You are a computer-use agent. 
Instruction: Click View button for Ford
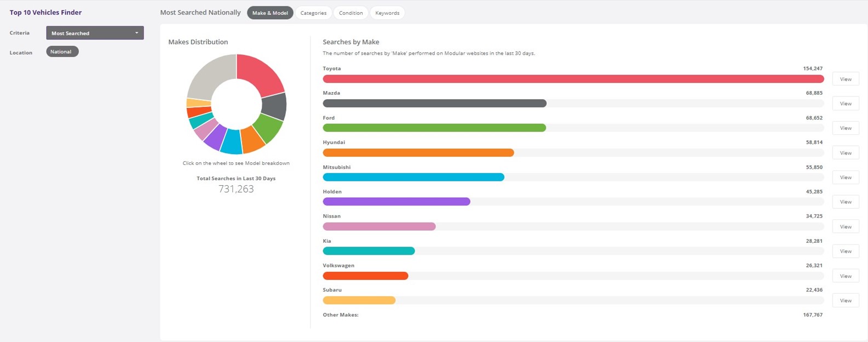(846, 128)
